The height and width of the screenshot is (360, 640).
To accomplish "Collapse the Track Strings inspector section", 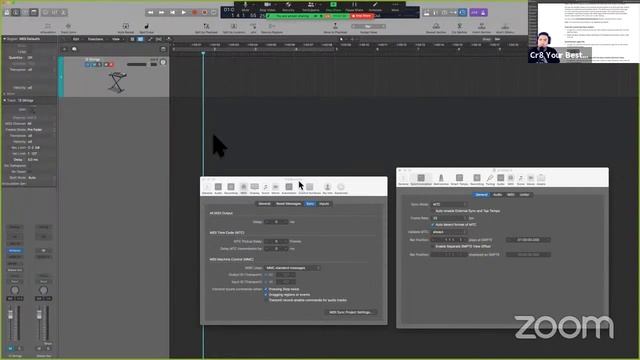I will pos(4,100).
